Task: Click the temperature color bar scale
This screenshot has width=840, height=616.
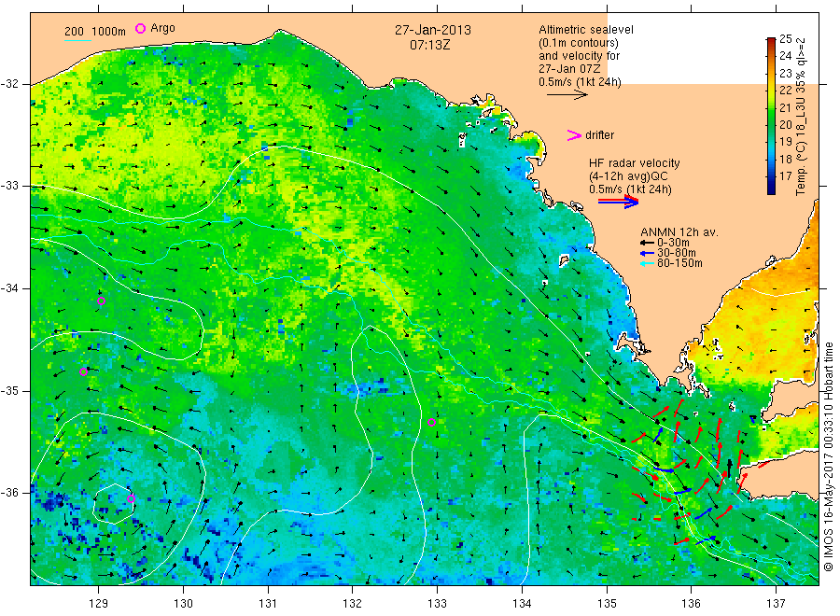Action: pyautogui.click(x=771, y=117)
